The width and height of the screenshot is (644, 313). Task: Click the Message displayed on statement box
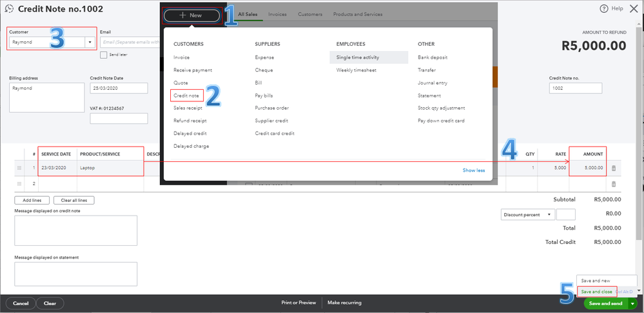(x=75, y=274)
